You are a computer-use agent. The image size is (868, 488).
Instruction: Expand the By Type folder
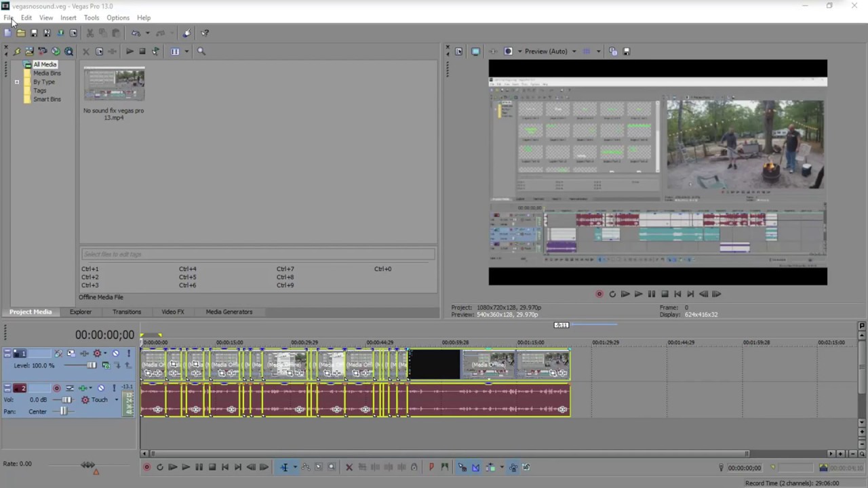pyautogui.click(x=17, y=82)
